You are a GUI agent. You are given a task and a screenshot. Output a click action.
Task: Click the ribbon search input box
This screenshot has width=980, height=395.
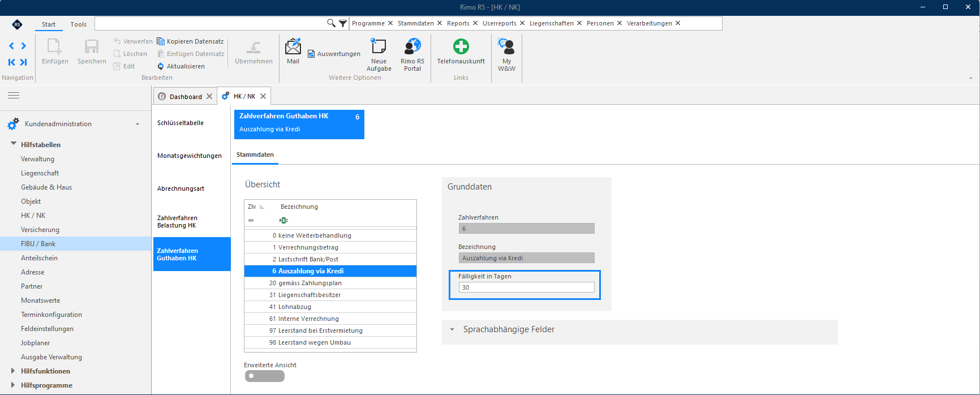pos(210,23)
